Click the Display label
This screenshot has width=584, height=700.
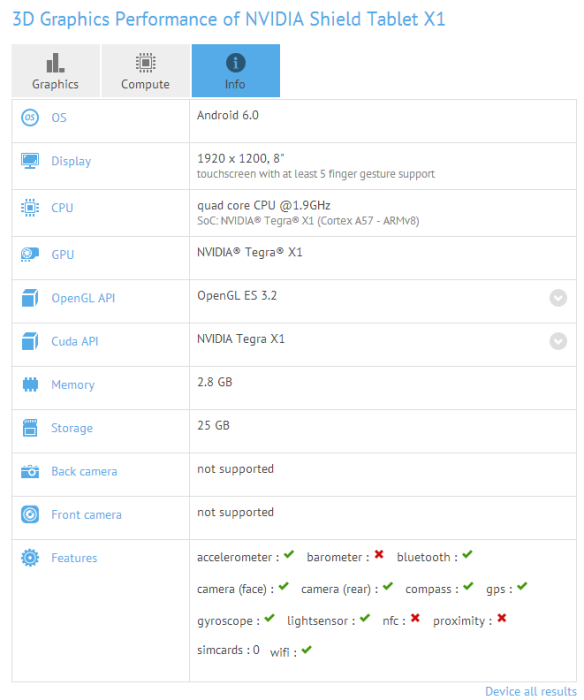(x=71, y=161)
